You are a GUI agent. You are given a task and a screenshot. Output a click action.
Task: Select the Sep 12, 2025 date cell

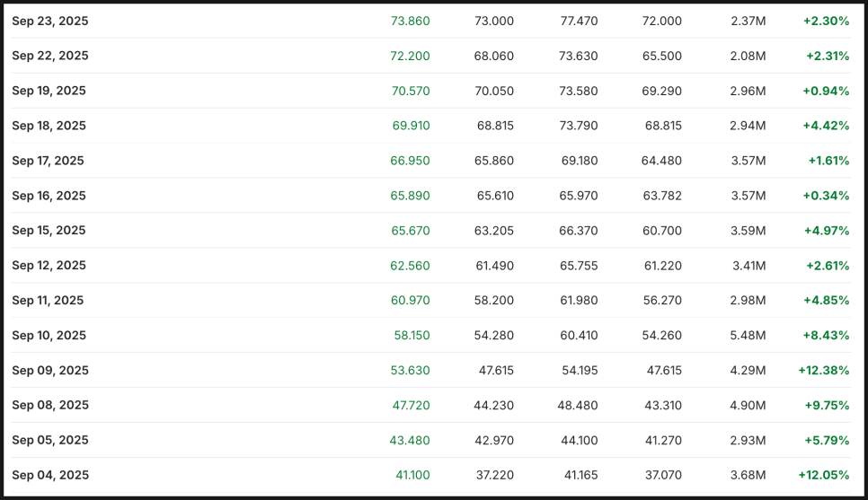coord(49,266)
